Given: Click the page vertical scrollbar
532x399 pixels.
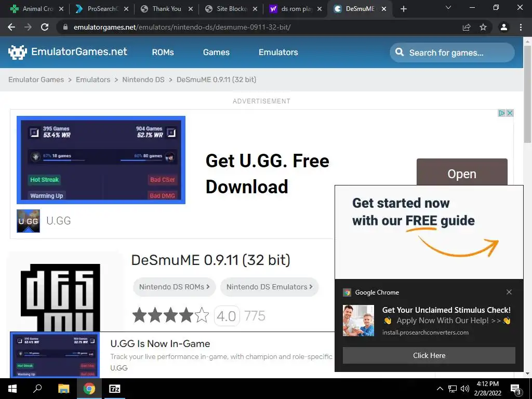Looking at the screenshot, I should [x=527, y=94].
